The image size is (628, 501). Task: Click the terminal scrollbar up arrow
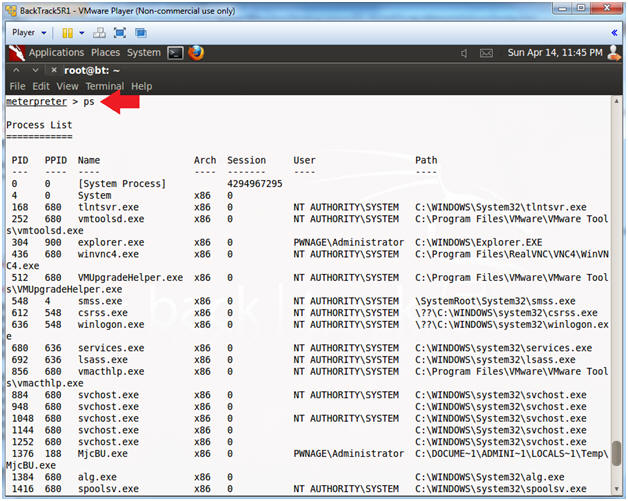coord(616,101)
